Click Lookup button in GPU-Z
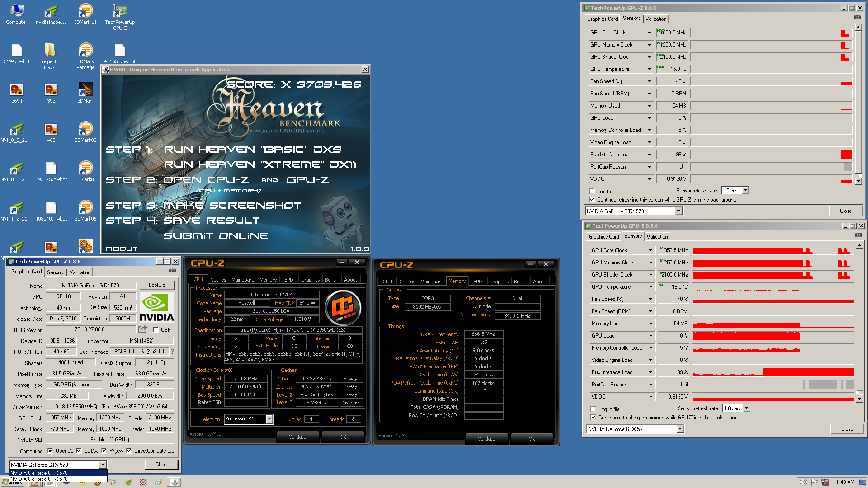The height and width of the screenshot is (488, 868). click(157, 285)
